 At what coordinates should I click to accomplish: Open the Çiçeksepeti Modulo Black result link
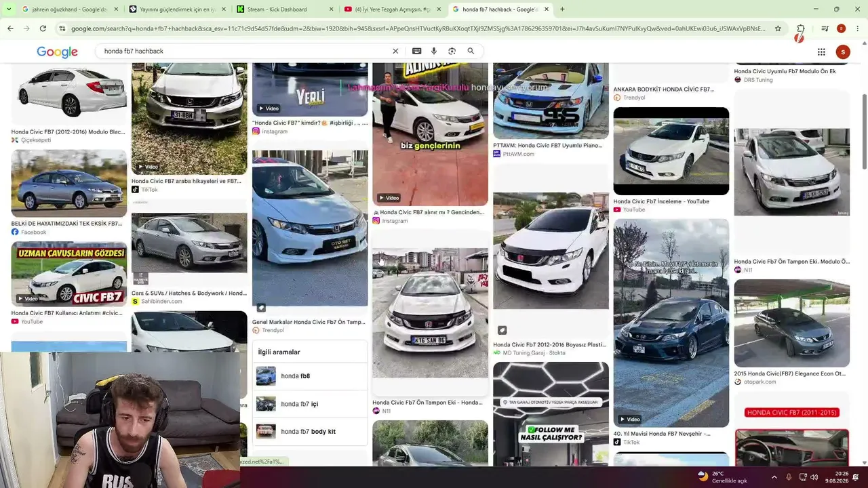[68, 131]
